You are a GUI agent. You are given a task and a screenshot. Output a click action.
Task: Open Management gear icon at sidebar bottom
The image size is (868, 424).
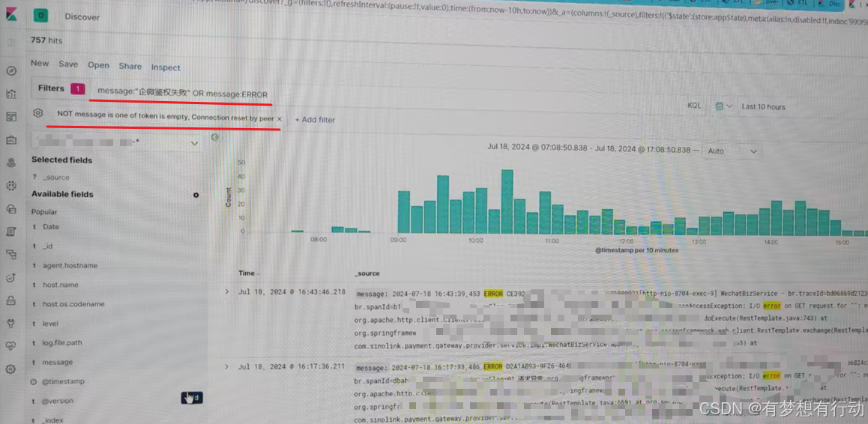[x=10, y=369]
